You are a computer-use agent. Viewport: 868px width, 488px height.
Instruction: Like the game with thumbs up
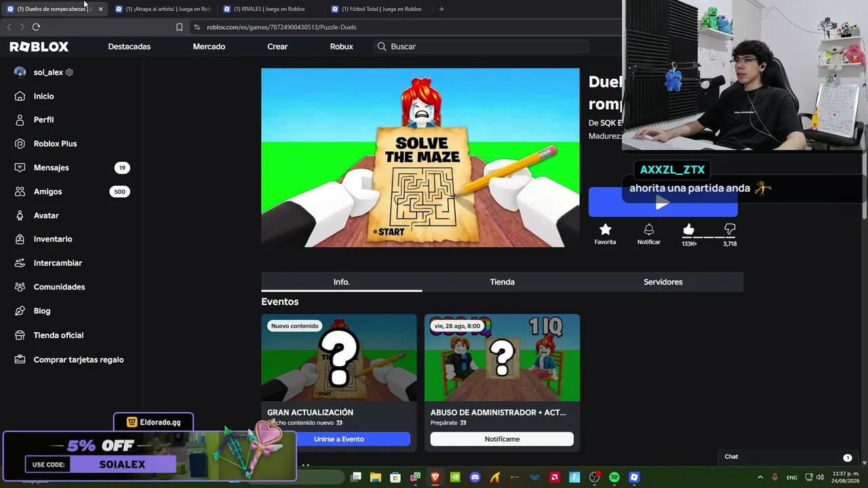tap(689, 230)
